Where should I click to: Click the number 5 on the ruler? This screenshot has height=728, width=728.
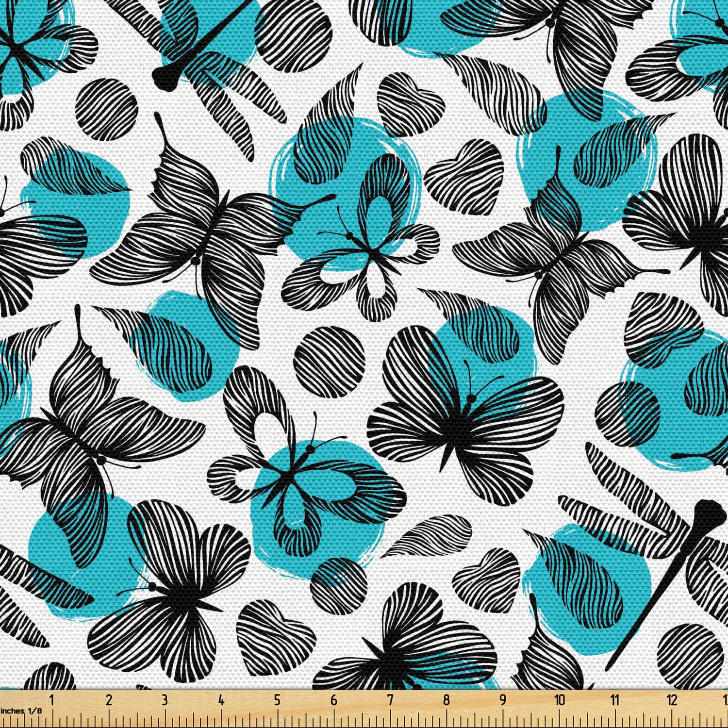277,699
